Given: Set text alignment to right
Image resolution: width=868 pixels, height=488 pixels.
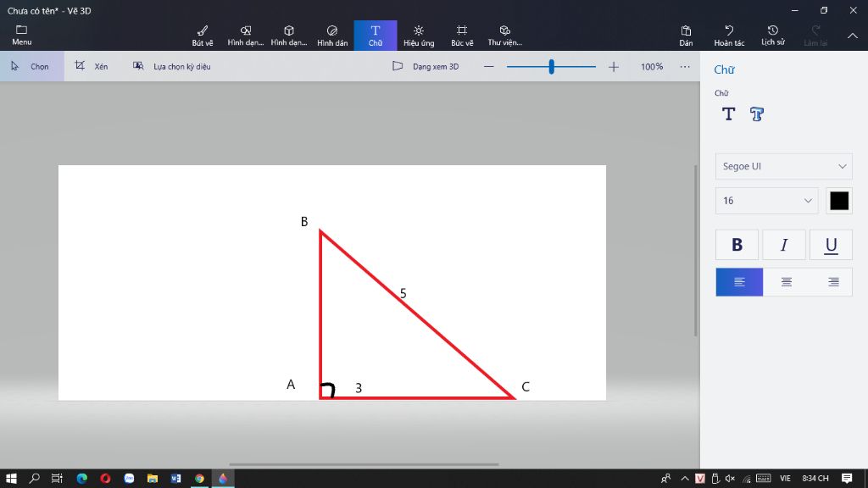Looking at the screenshot, I should (832, 282).
